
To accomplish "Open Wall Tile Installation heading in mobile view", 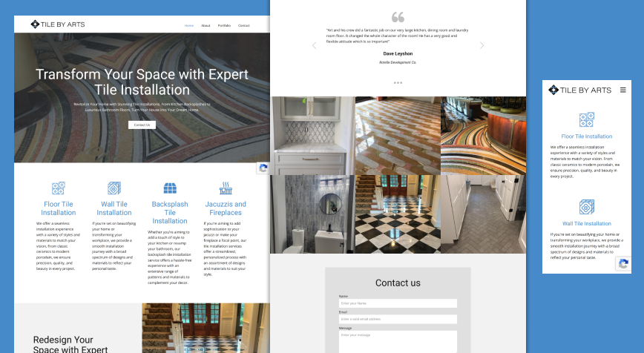I will click(586, 224).
